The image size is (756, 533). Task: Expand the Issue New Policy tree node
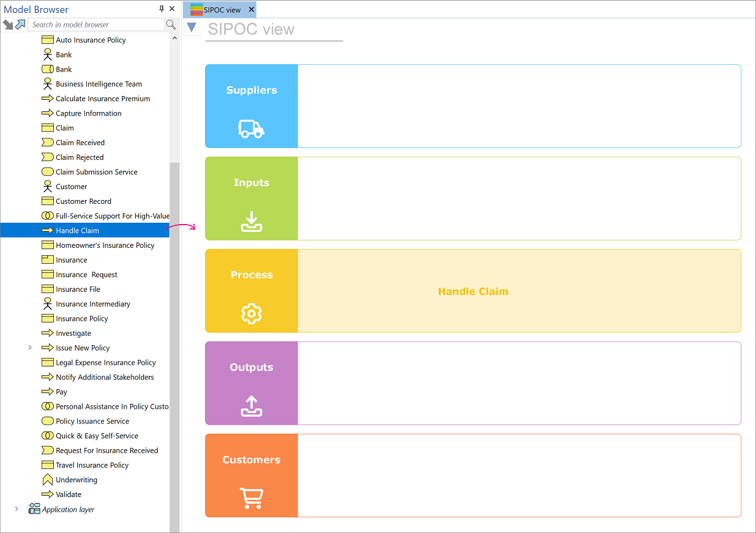coord(30,348)
